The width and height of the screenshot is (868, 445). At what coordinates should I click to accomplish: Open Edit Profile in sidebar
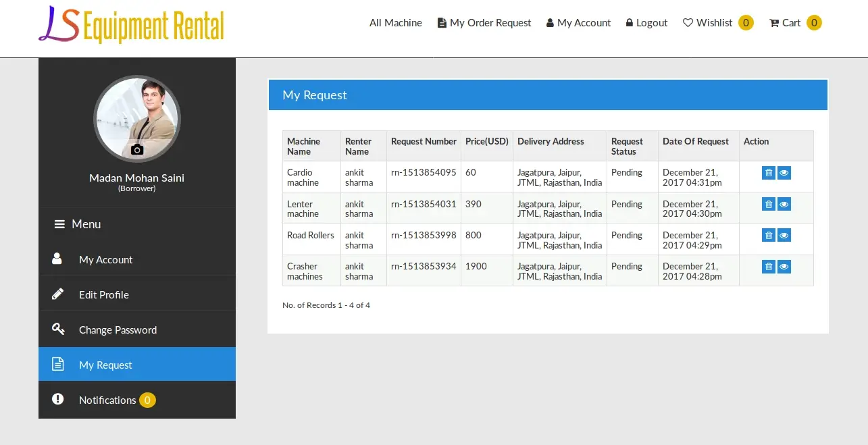[x=137, y=294]
